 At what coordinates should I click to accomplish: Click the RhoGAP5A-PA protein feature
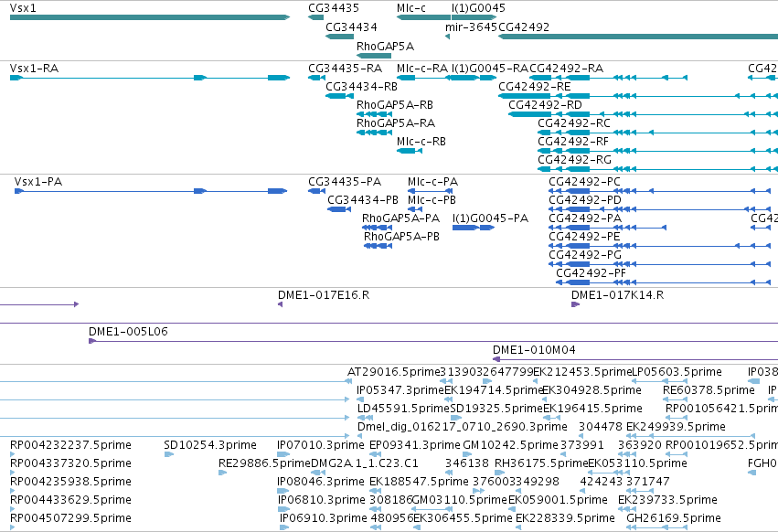(377, 228)
